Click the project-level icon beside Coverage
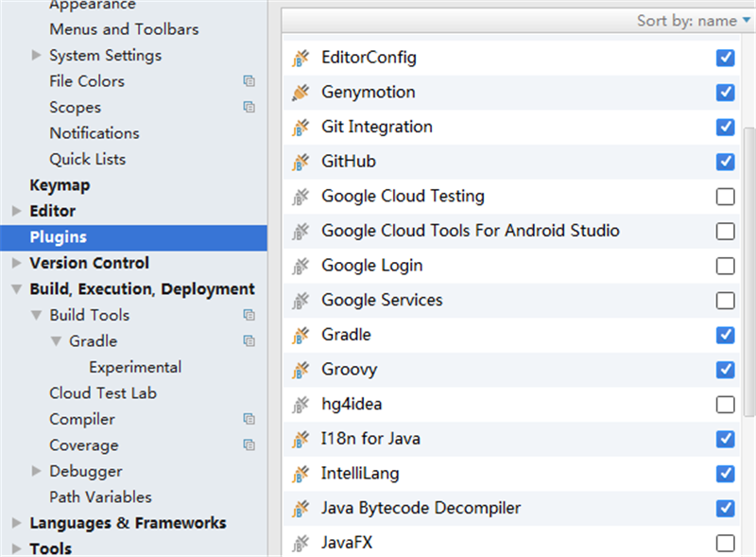Viewport: 756px width, 557px height. 249,445
